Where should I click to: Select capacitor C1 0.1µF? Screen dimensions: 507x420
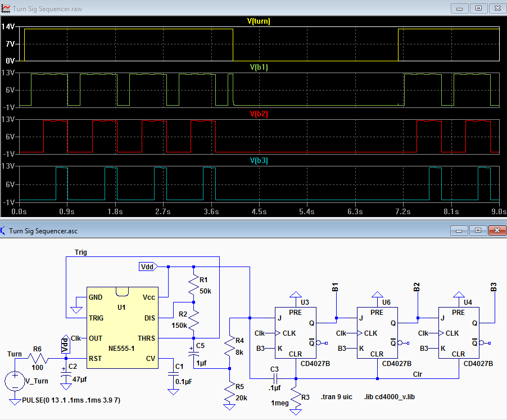click(x=173, y=373)
